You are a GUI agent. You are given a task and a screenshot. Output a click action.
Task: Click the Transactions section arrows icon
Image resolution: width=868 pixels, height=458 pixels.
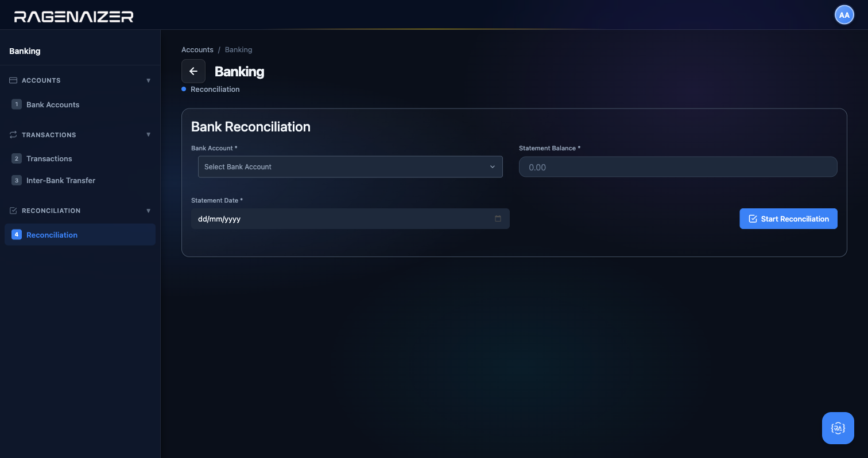coord(13,135)
